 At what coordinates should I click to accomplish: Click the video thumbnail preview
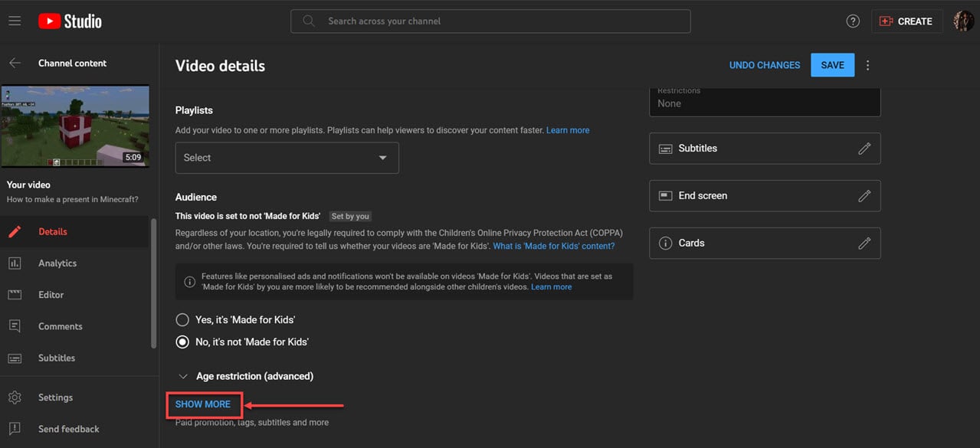[x=75, y=126]
